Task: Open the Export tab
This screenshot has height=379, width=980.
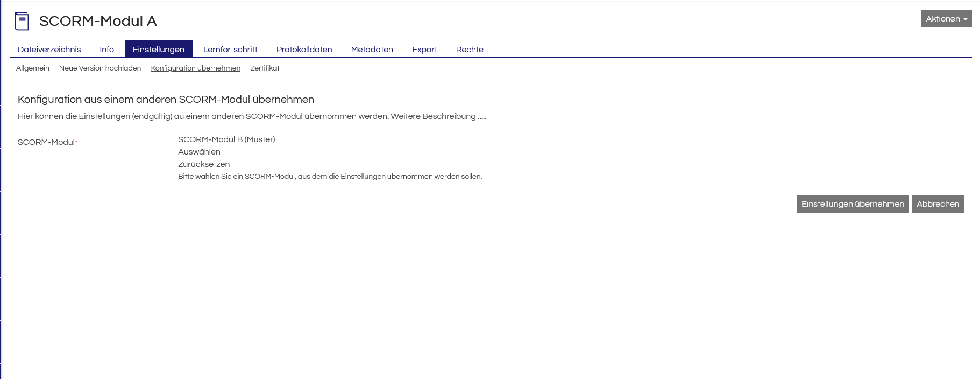Action: click(424, 50)
